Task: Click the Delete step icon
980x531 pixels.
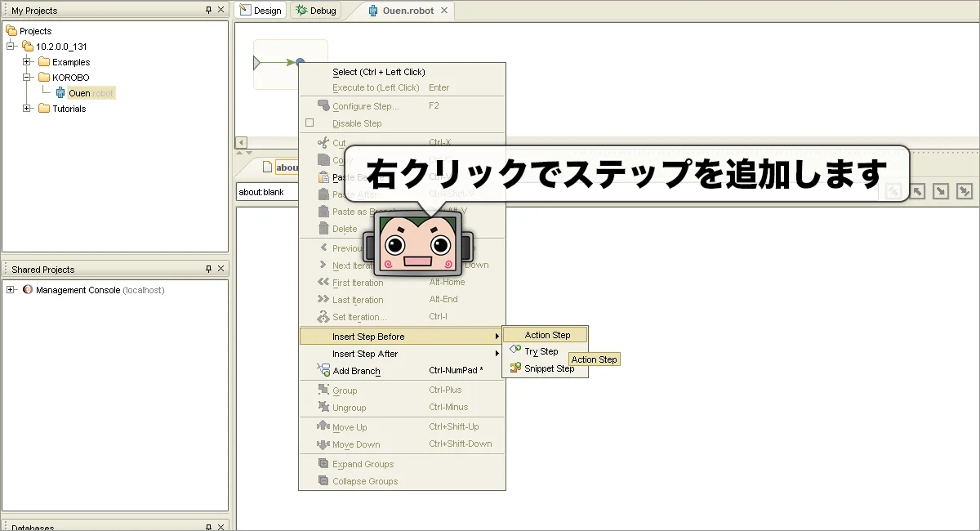Action: [x=323, y=229]
